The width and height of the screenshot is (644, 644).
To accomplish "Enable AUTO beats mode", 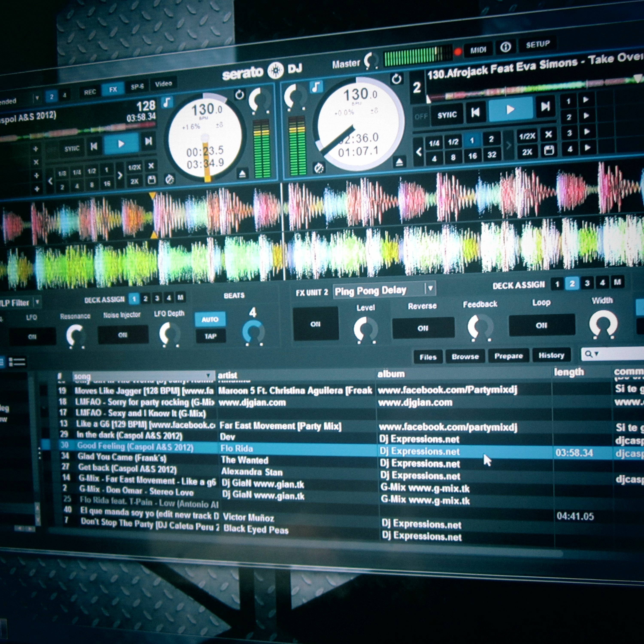I will pos(210,319).
